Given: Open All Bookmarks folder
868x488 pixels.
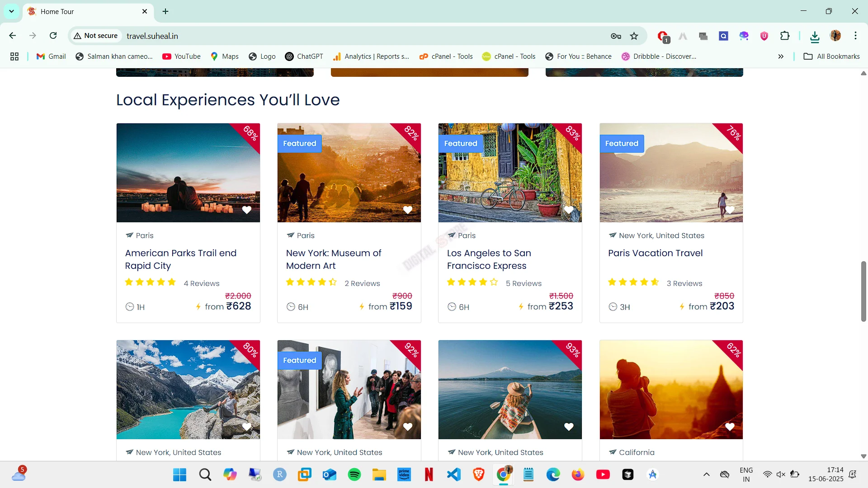Looking at the screenshot, I should pyautogui.click(x=832, y=56).
